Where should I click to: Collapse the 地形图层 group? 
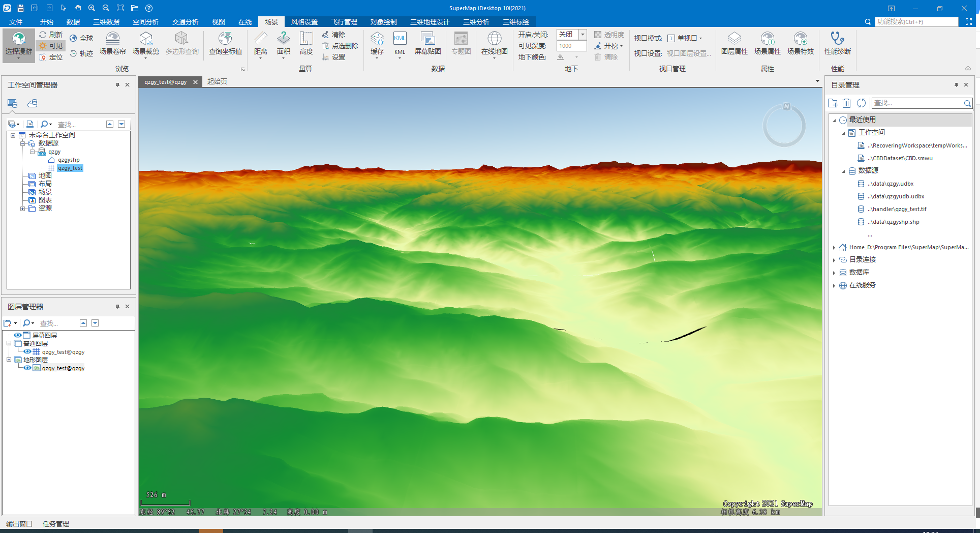tap(9, 360)
